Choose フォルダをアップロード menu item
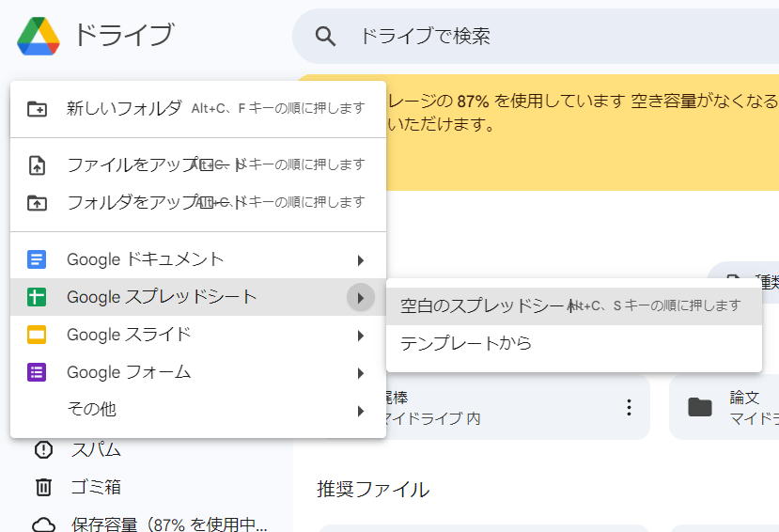This screenshot has width=779, height=532. coord(198,203)
